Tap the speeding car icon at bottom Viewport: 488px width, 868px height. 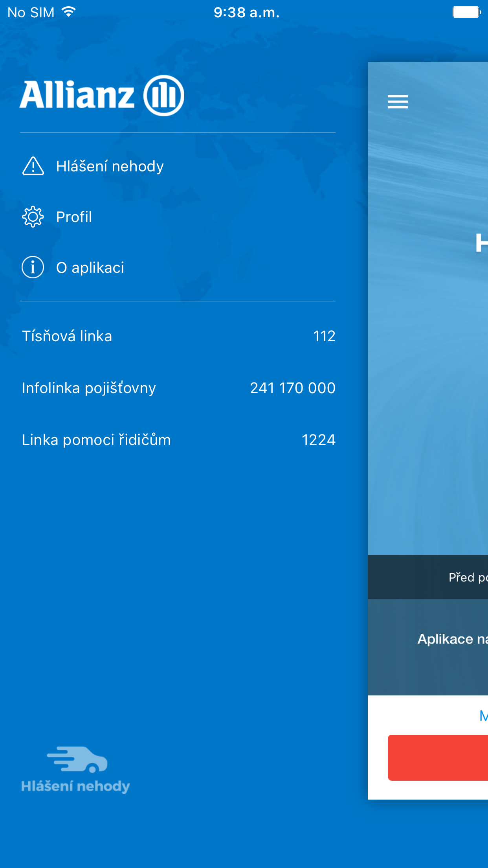[x=77, y=759]
